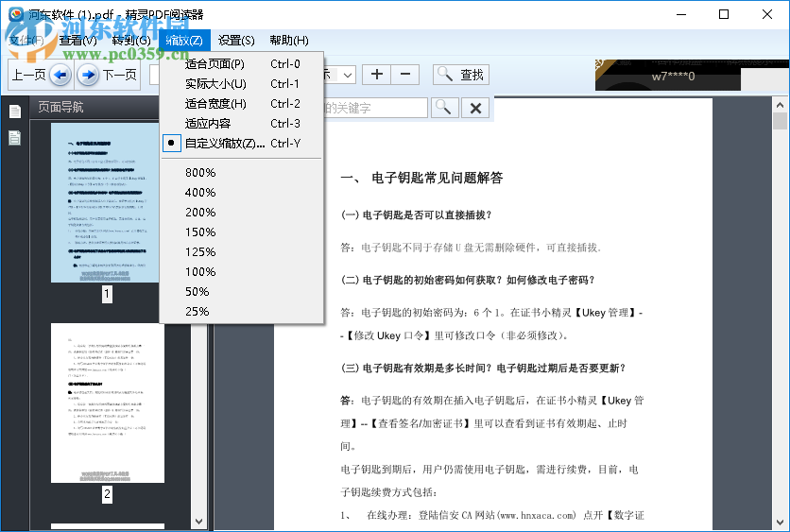Screen dimensions: 790x532
Task: Select 实际大小(U) menu entry
Action: [241, 84]
